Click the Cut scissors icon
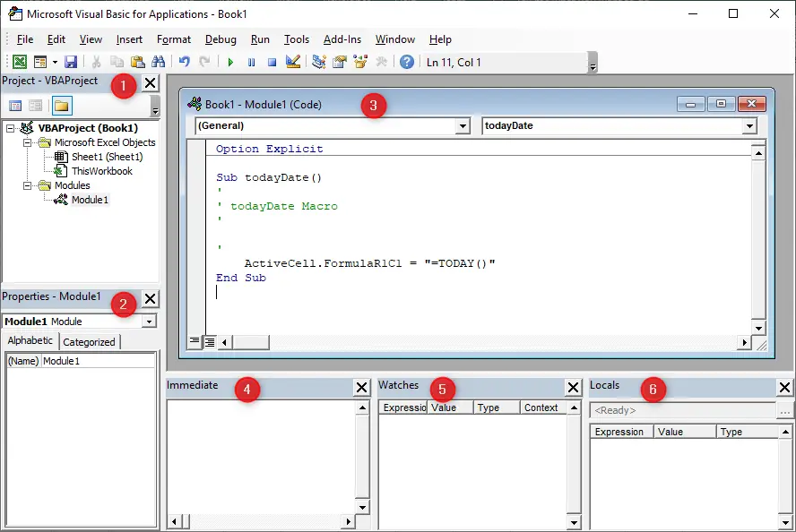 [96, 62]
